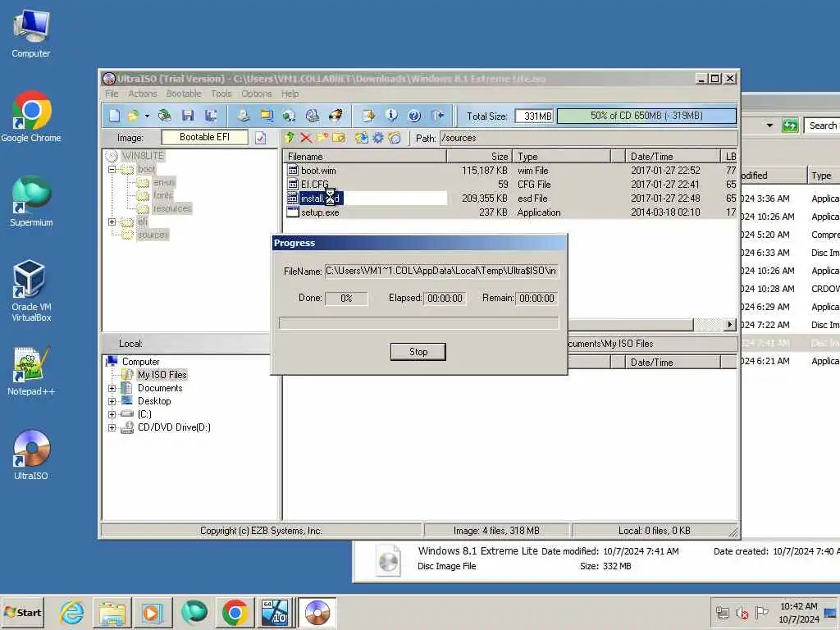The image size is (840, 630).
Task: Click the Mount to virtual drive icon
Action: (313, 116)
